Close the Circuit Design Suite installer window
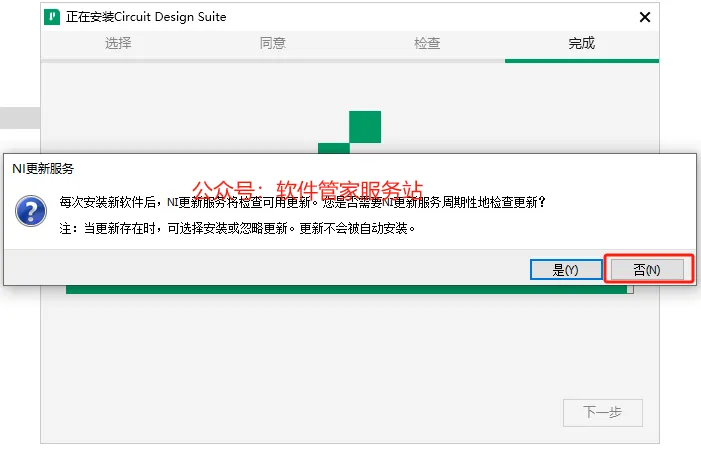This screenshot has width=701, height=450. pyautogui.click(x=645, y=17)
